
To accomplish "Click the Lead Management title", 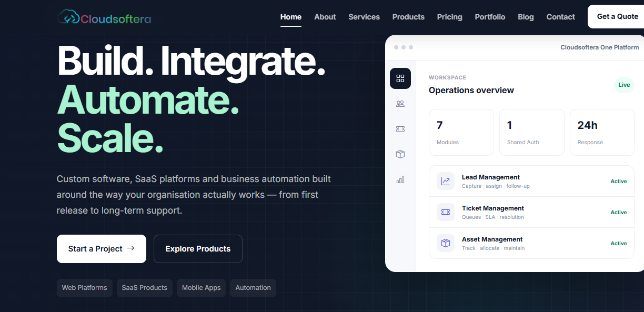I will pyautogui.click(x=491, y=177).
